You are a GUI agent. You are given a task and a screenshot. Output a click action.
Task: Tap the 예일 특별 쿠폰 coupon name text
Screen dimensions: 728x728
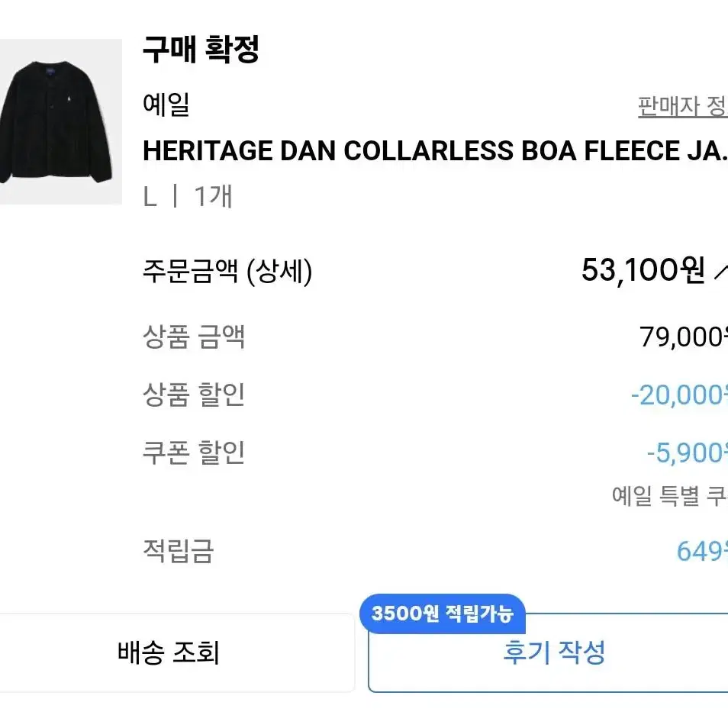[x=669, y=495]
